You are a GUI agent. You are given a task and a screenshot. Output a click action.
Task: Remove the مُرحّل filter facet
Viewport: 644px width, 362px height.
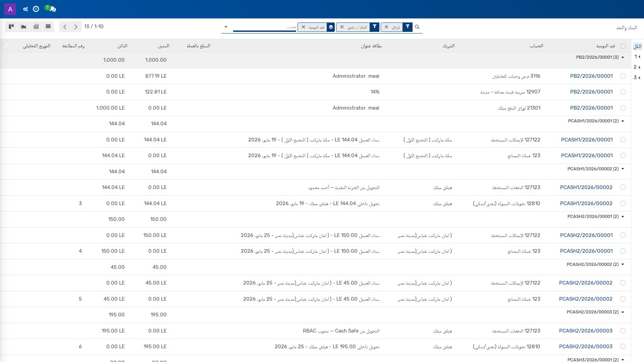pos(386,27)
